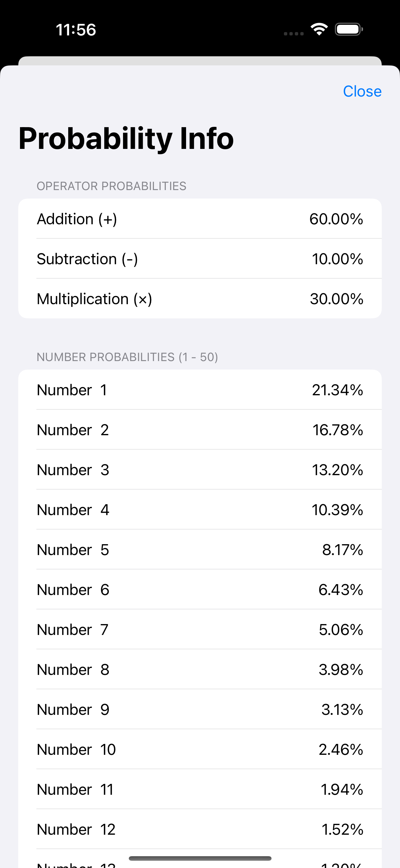The width and height of the screenshot is (400, 868).
Task: Tap the Number 1 probability row
Action: tap(200, 390)
